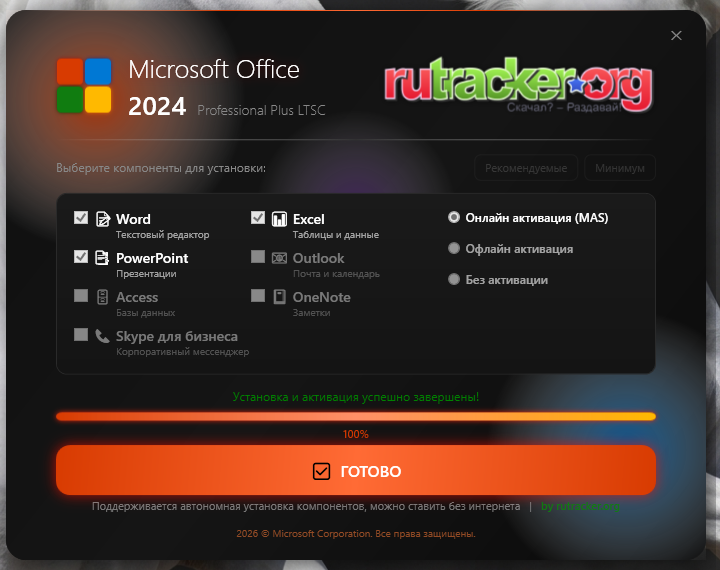Click the orange installation progress bar
Screen dimensions: 720x570
coord(356,417)
